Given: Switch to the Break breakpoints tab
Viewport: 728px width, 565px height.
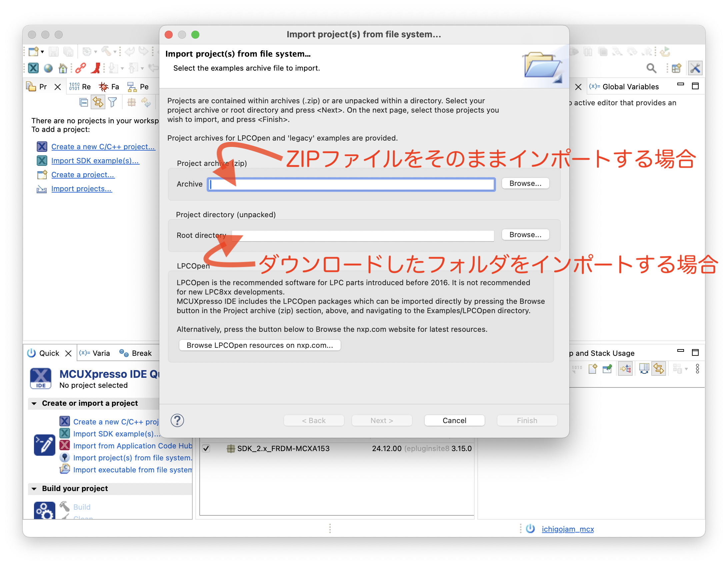Looking at the screenshot, I should 135,353.
